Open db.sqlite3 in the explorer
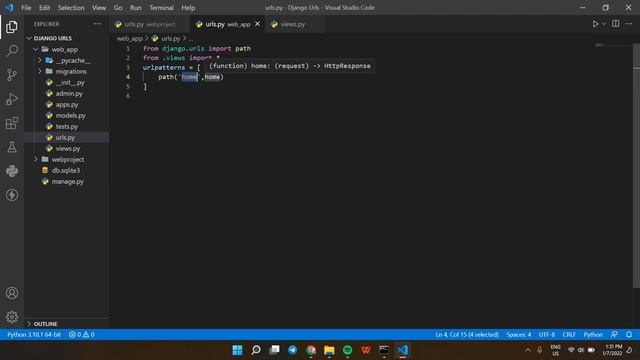640x360 pixels. click(x=66, y=170)
